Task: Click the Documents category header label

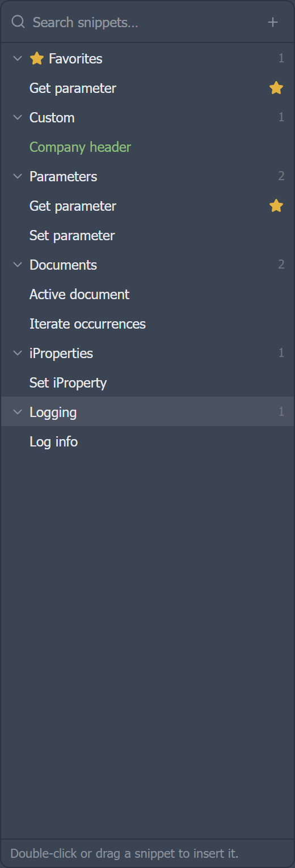Action: tap(63, 265)
